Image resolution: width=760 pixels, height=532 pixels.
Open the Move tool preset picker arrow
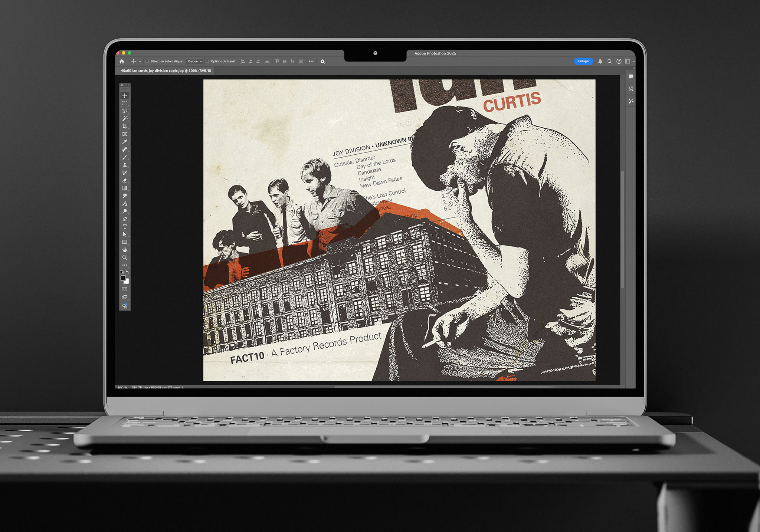tap(140, 62)
